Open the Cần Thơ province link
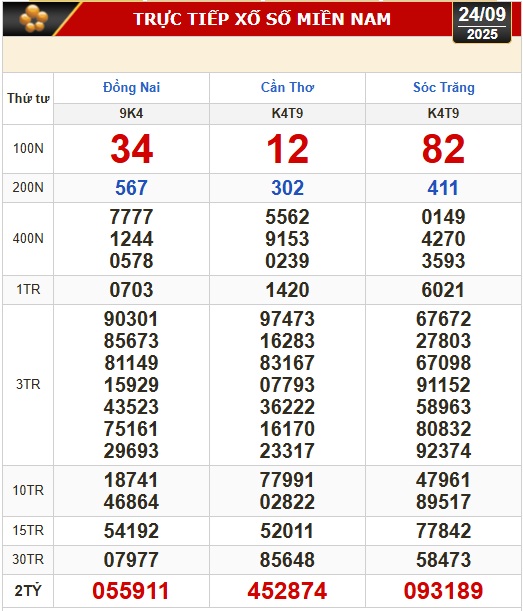 click(287, 87)
